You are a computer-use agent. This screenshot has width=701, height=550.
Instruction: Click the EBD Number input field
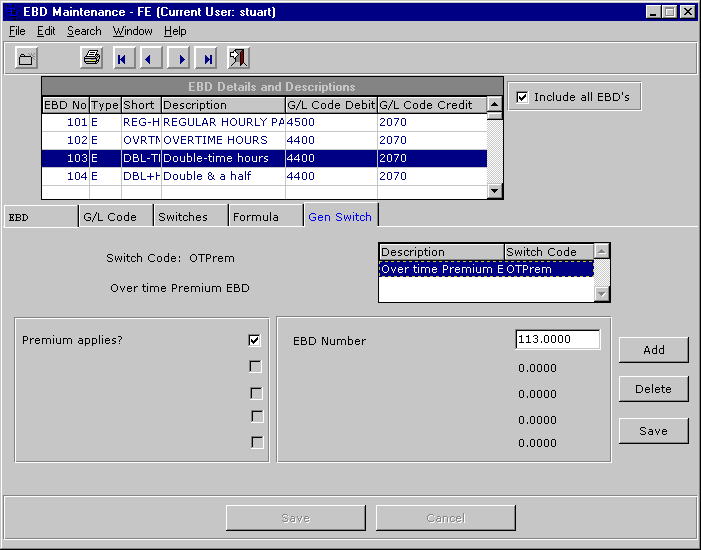(557, 340)
